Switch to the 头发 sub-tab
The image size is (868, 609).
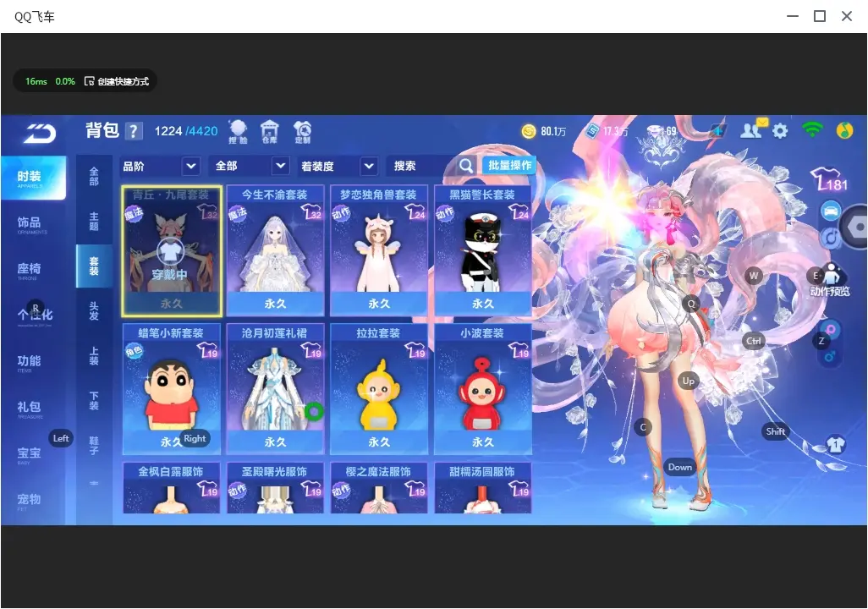(x=94, y=311)
